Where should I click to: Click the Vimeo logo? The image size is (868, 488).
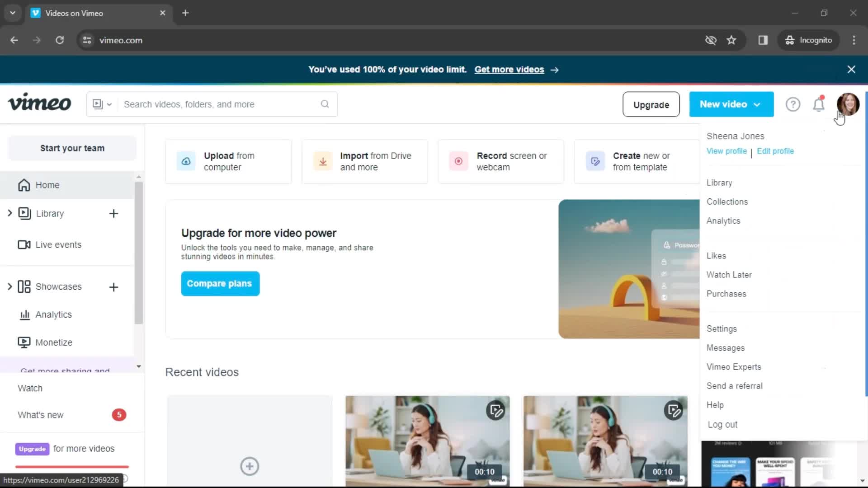click(40, 103)
